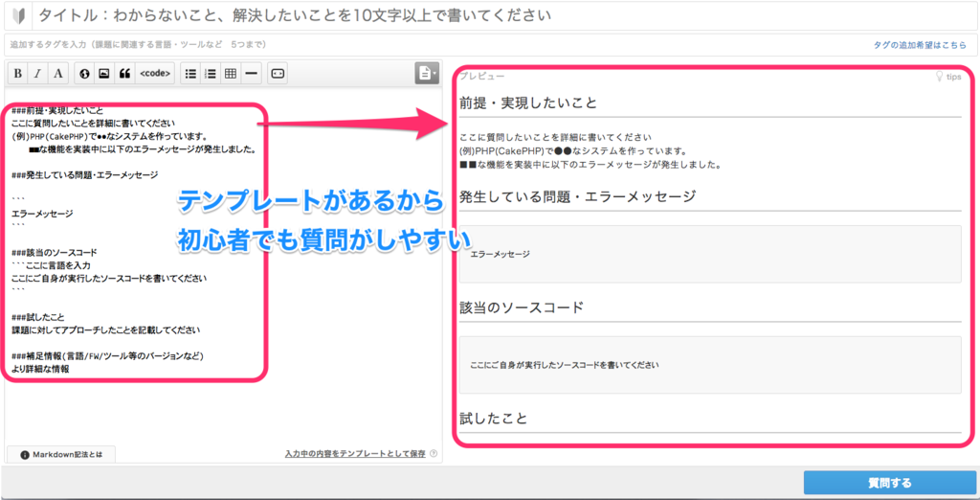Click the エラーメッセージ code box in preview

[710, 254]
